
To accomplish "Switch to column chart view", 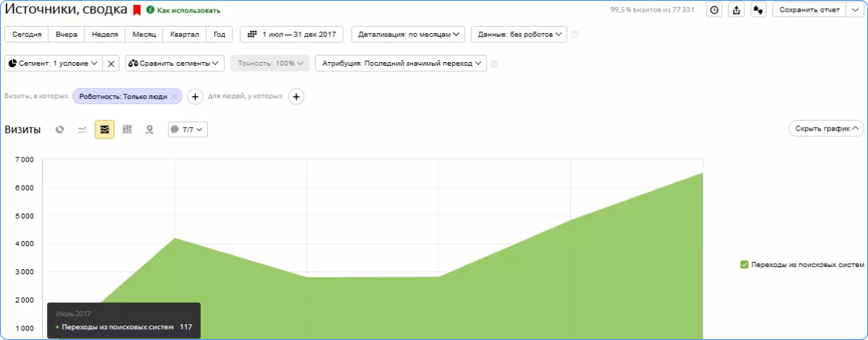I will 127,130.
